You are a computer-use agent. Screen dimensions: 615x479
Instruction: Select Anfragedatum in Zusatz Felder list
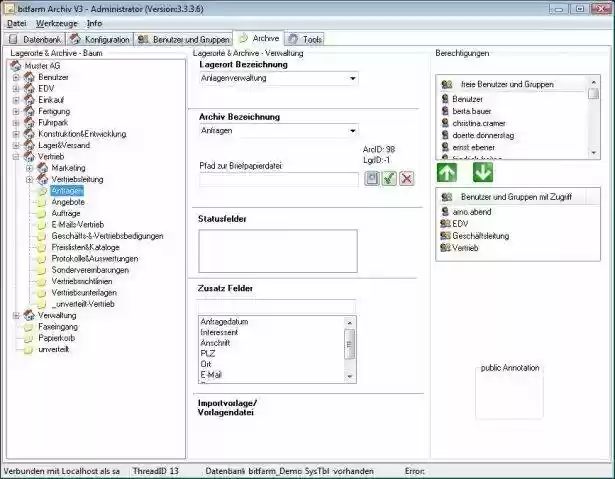pyautogui.click(x=224, y=322)
